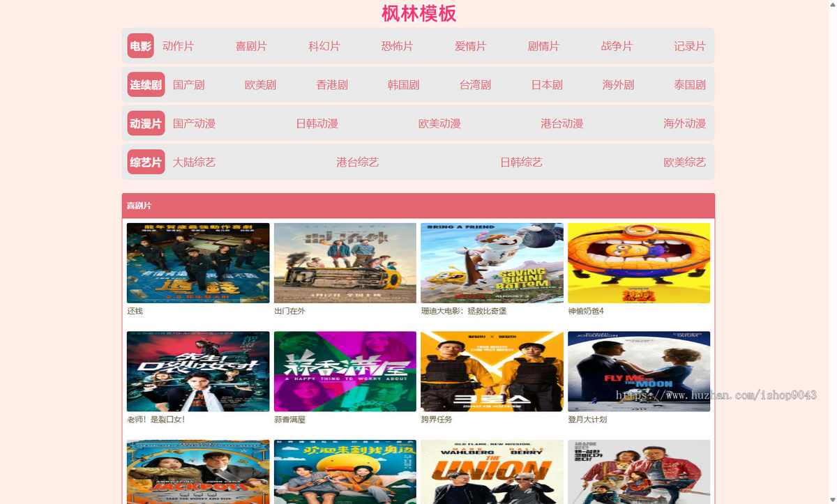Open the 电影 category button
837x504 pixels.
tap(140, 46)
